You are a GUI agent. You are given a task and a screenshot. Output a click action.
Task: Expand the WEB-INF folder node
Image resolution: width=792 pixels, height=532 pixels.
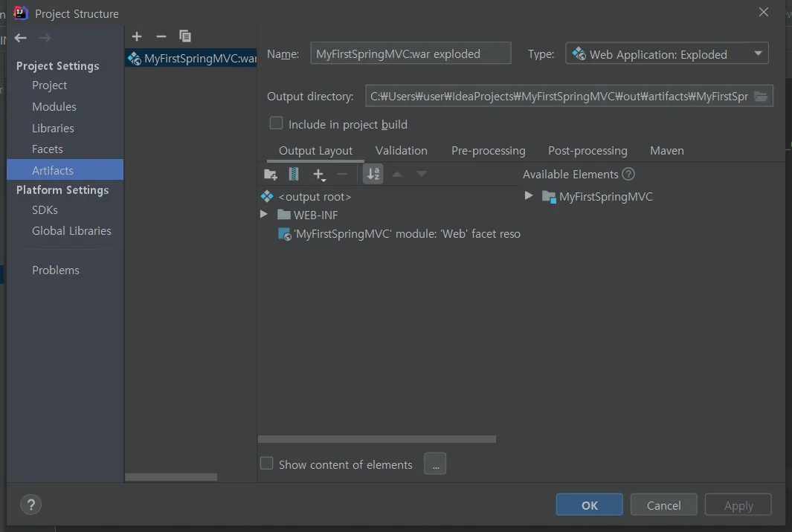pos(264,215)
